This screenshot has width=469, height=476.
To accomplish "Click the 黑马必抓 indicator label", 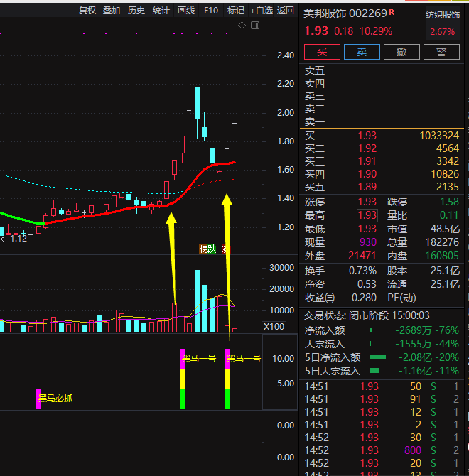I will (55, 399).
